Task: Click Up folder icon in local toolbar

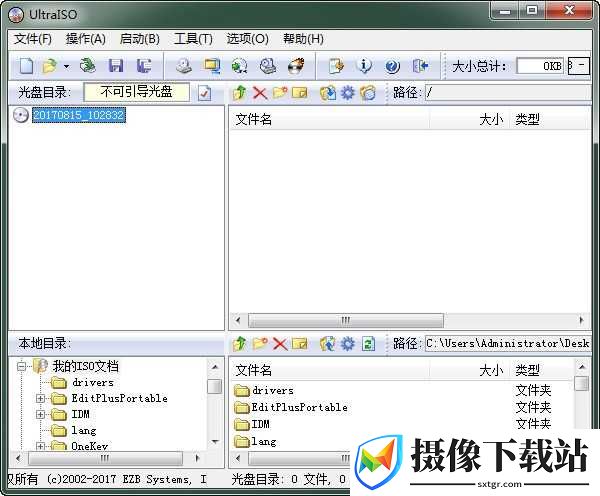Action: click(x=240, y=343)
